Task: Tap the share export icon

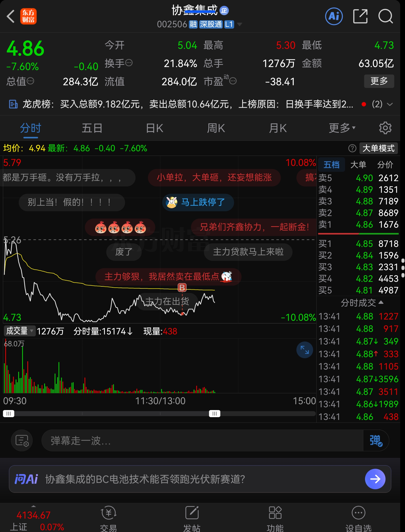Action: pyautogui.click(x=360, y=16)
